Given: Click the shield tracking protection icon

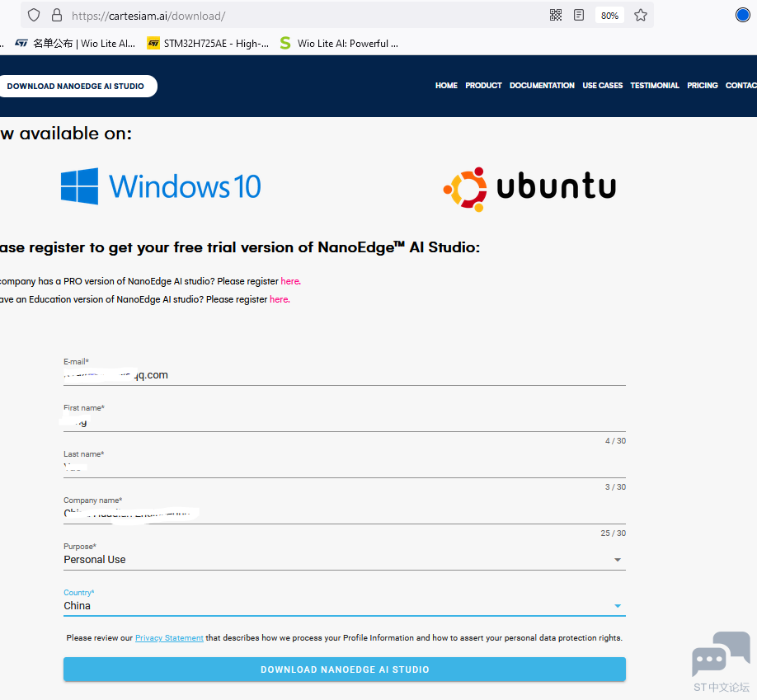Looking at the screenshot, I should click(33, 15).
